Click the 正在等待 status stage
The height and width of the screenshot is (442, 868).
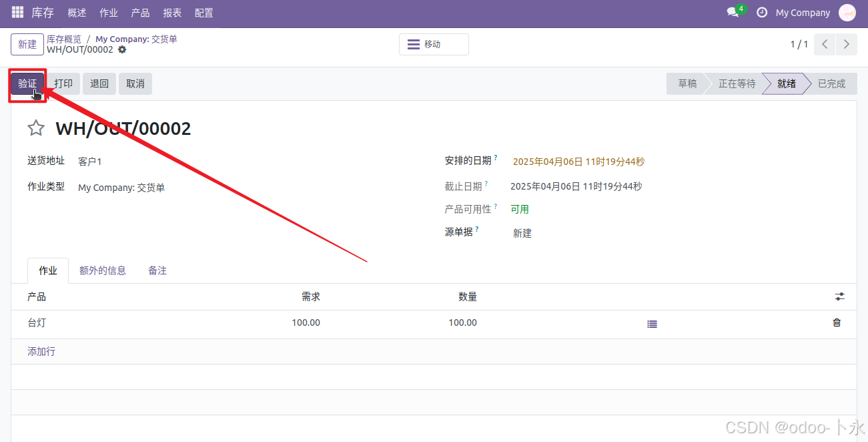pos(737,83)
